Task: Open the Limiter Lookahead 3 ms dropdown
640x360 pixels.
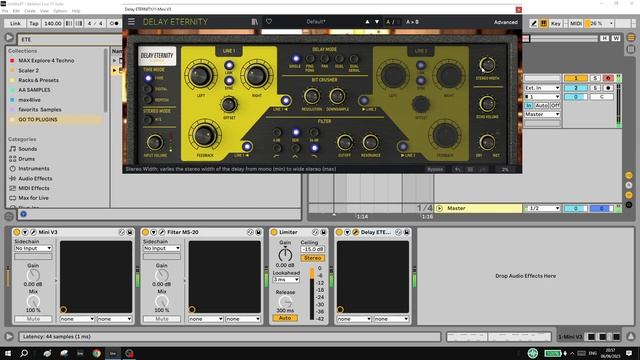Action: [286, 280]
